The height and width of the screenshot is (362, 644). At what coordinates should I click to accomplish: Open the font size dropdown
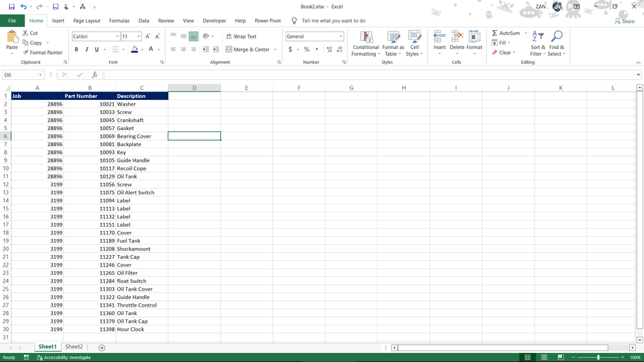[139, 37]
